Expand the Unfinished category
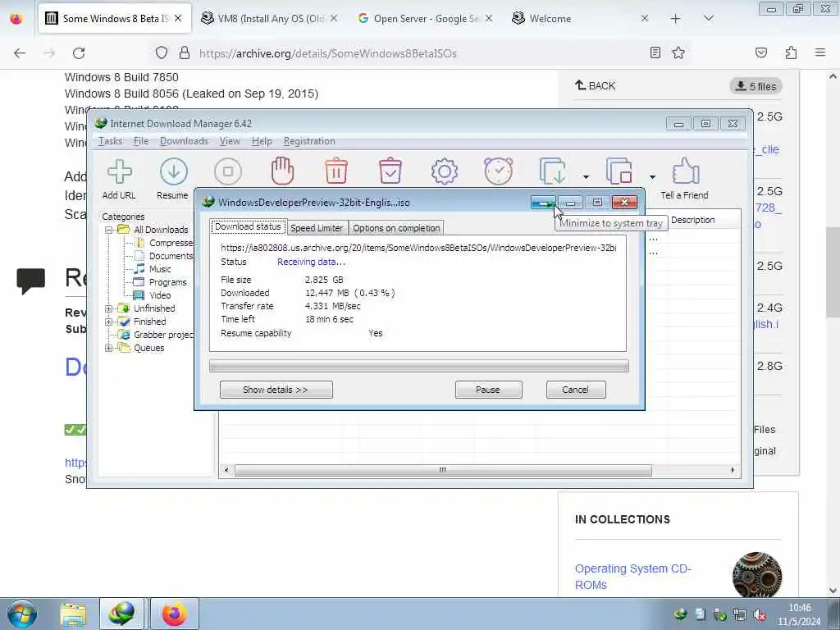 click(x=109, y=308)
